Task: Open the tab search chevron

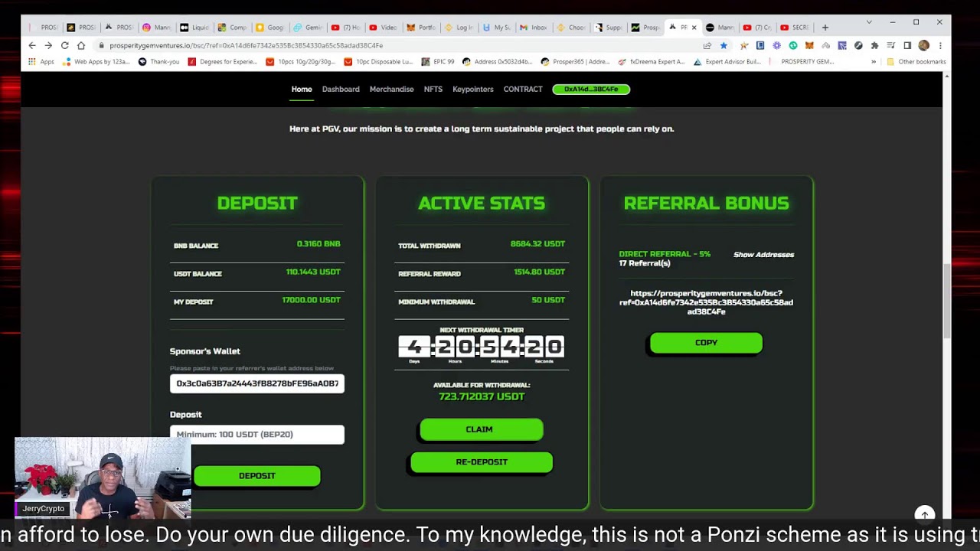Action: [869, 22]
